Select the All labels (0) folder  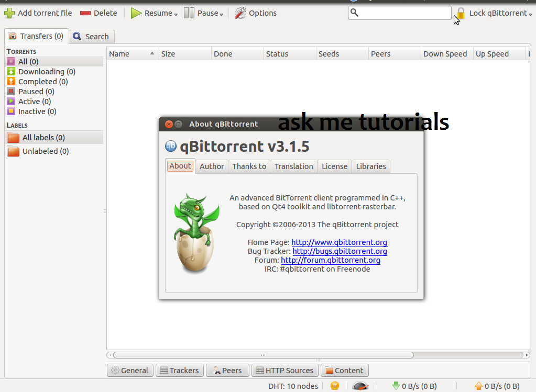click(x=54, y=137)
